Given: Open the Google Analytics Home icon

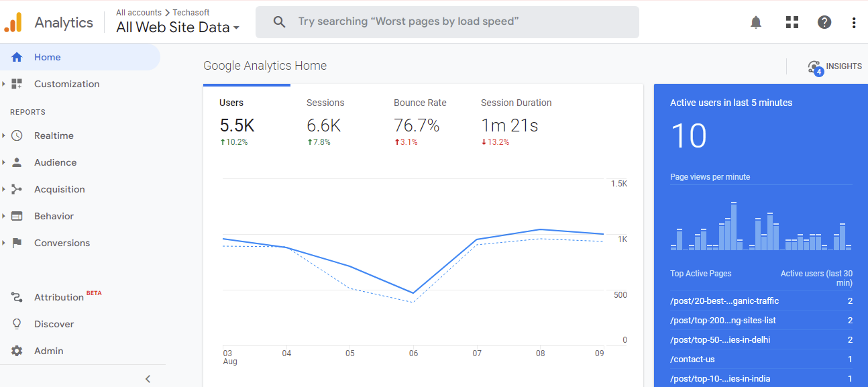Looking at the screenshot, I should (15, 57).
